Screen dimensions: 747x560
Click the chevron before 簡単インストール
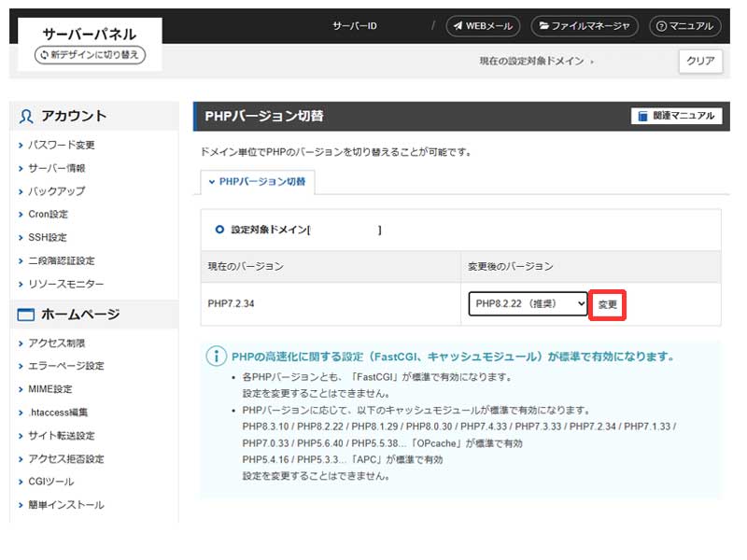(21, 505)
